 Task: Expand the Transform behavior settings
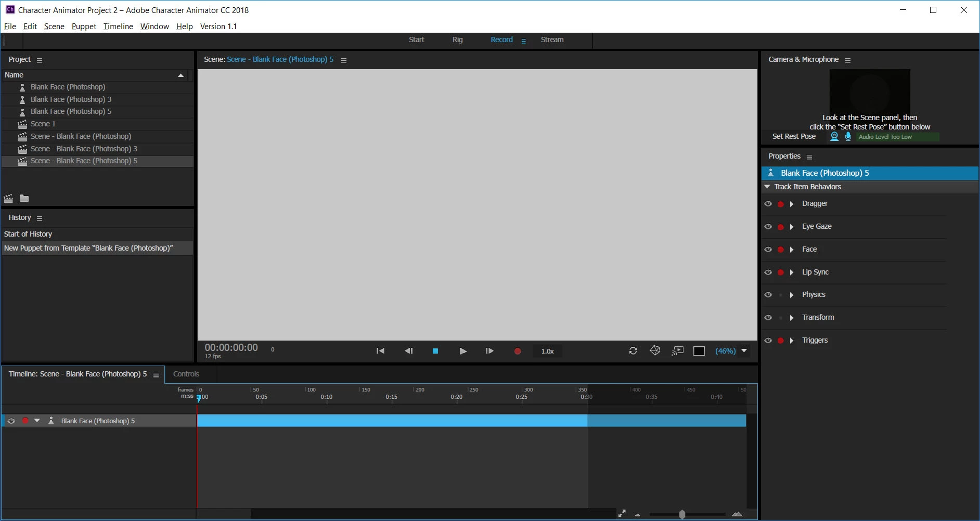(x=792, y=318)
